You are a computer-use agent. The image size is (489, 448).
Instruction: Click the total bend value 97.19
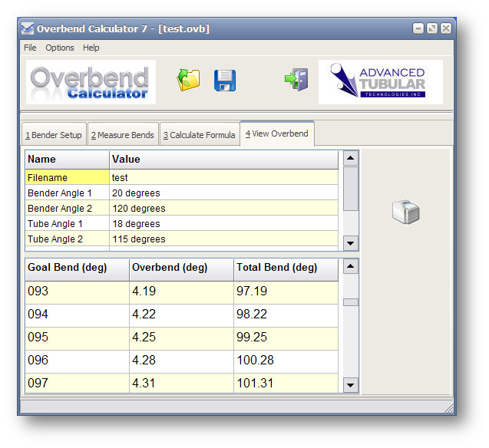point(286,292)
